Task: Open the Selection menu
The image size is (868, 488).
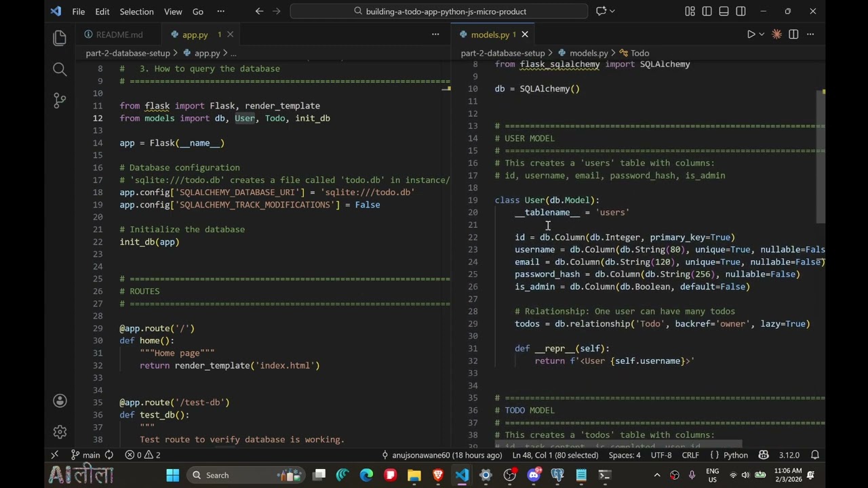Action: tap(136, 12)
